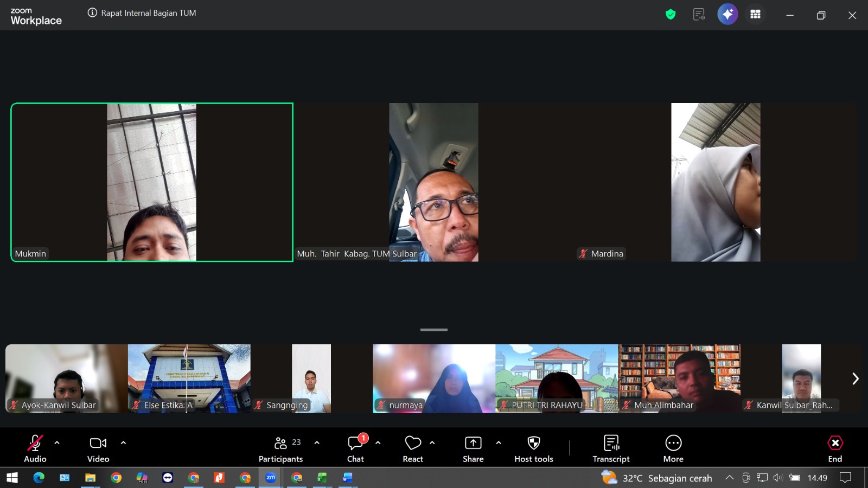868x488 pixels.
Task: Open the meeting notes icon in the title bar
Action: point(699,15)
